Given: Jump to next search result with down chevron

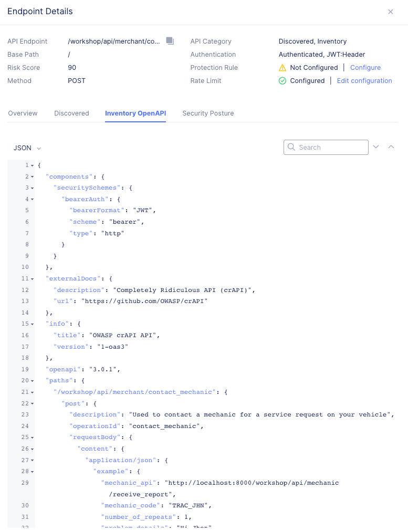Looking at the screenshot, I should (x=376, y=147).
